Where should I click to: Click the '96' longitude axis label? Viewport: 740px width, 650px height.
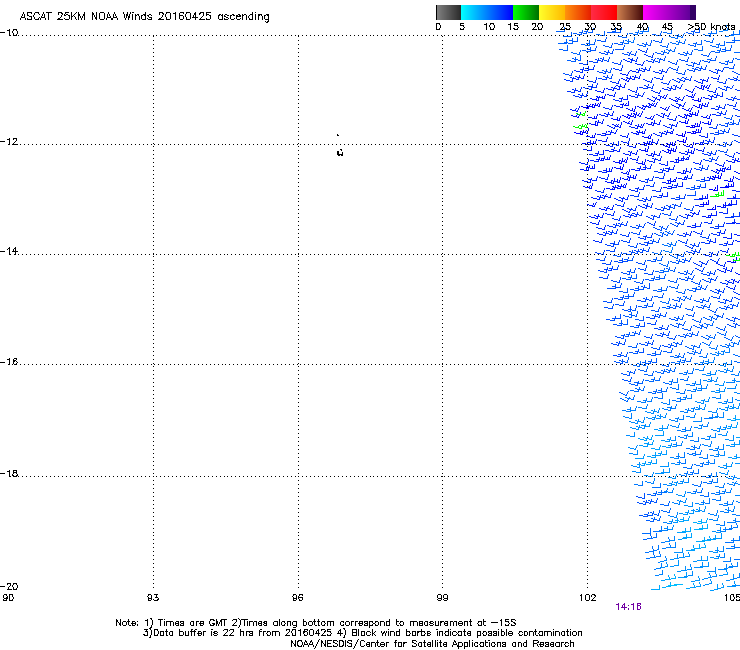(297, 598)
